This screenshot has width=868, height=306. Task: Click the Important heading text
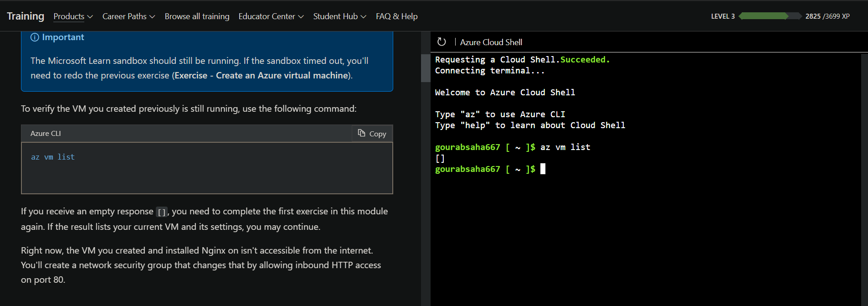(63, 37)
